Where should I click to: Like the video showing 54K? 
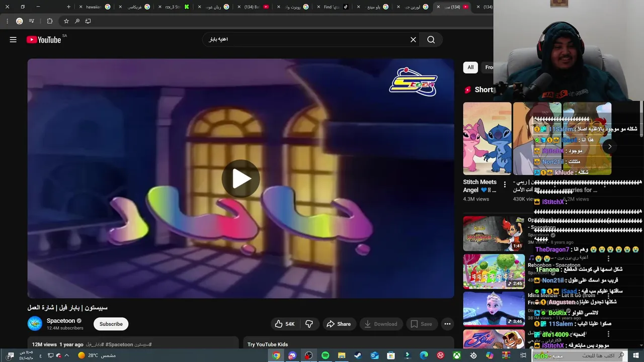[x=285, y=324]
